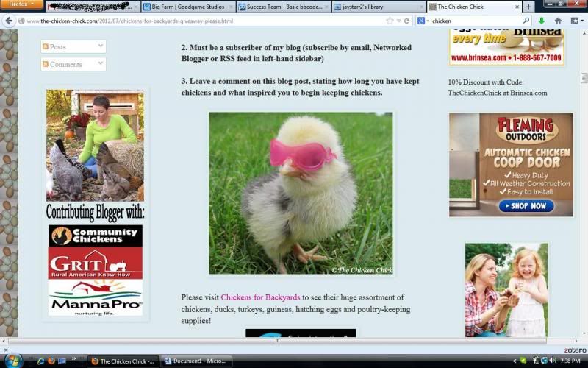This screenshot has height=368, width=588.
Task: Go to the browser Home page icon
Action: coord(558,21)
